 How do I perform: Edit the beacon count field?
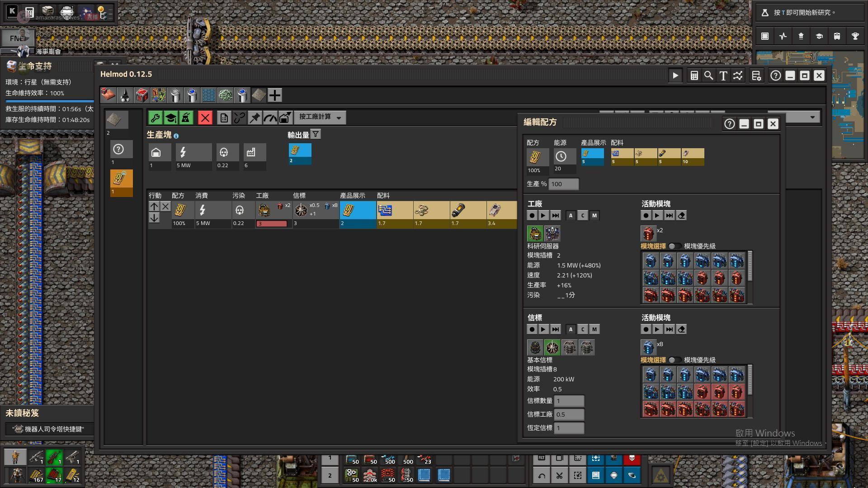point(569,401)
